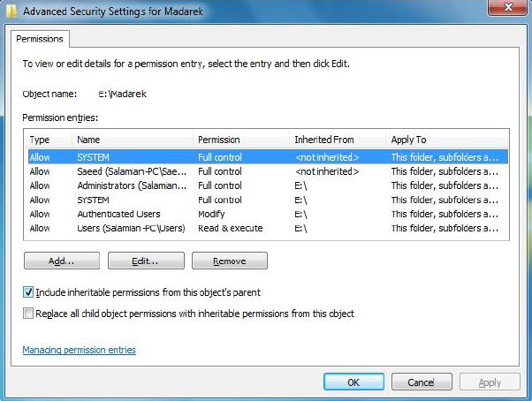Close the Advanced Security Settings dialog
This screenshot has height=401, width=532.
click(506, 9)
